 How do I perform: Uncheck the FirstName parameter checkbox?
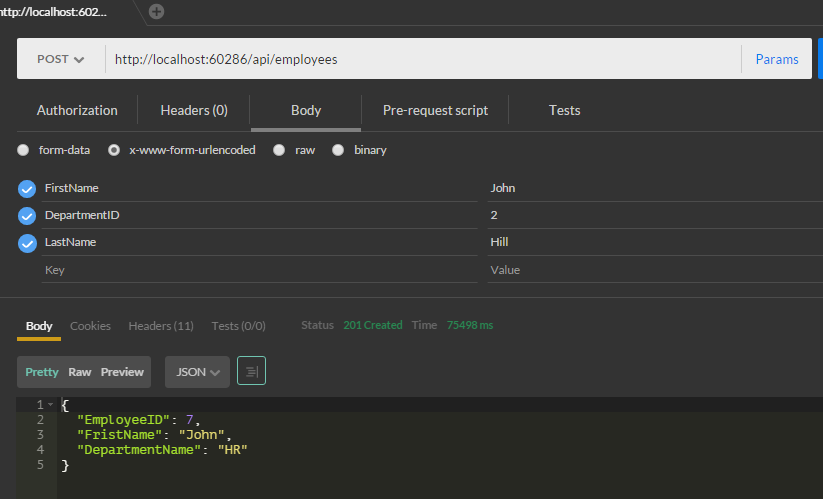pos(27,189)
